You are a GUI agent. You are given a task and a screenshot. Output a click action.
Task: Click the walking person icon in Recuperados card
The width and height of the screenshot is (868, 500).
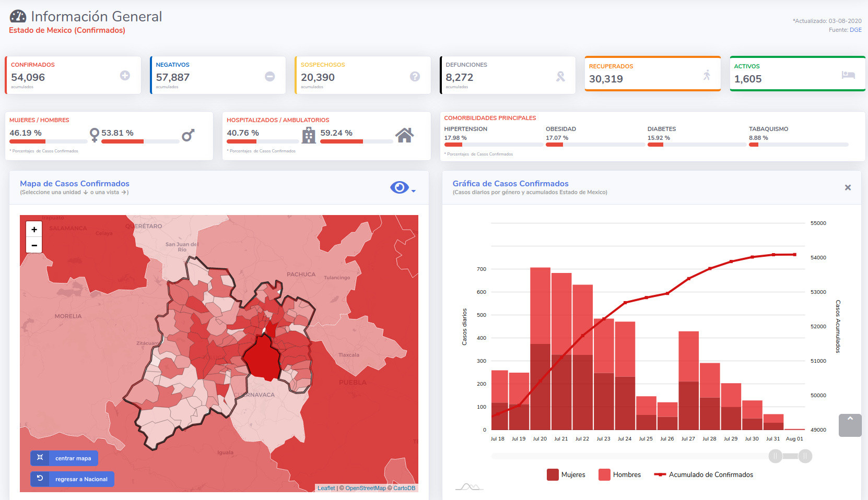707,75
